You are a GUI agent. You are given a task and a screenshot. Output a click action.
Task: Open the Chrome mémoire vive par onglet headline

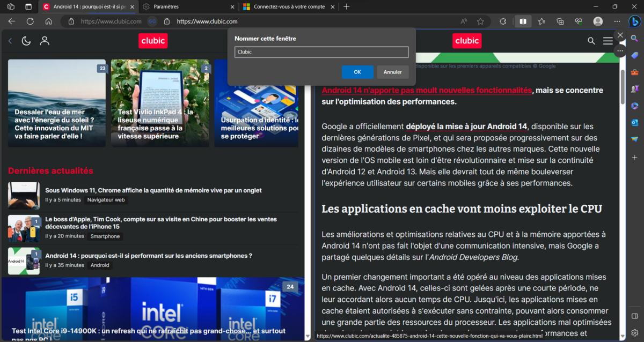(x=153, y=190)
